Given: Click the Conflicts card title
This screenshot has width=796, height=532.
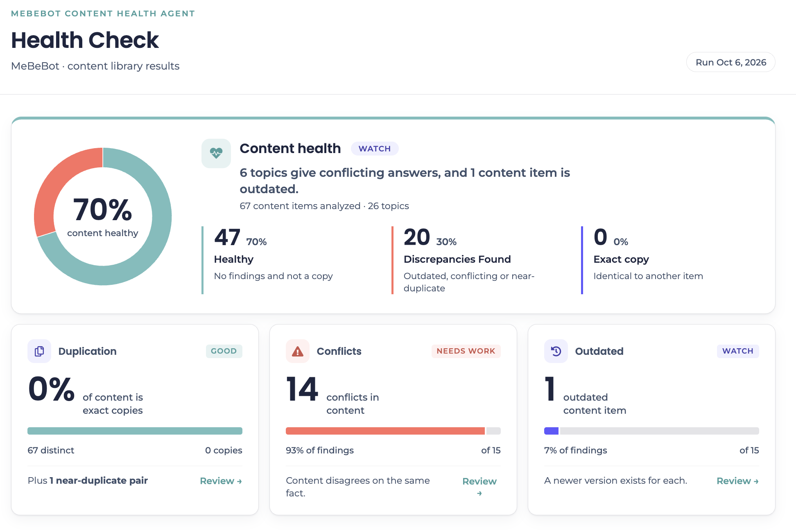Looking at the screenshot, I should tap(339, 351).
